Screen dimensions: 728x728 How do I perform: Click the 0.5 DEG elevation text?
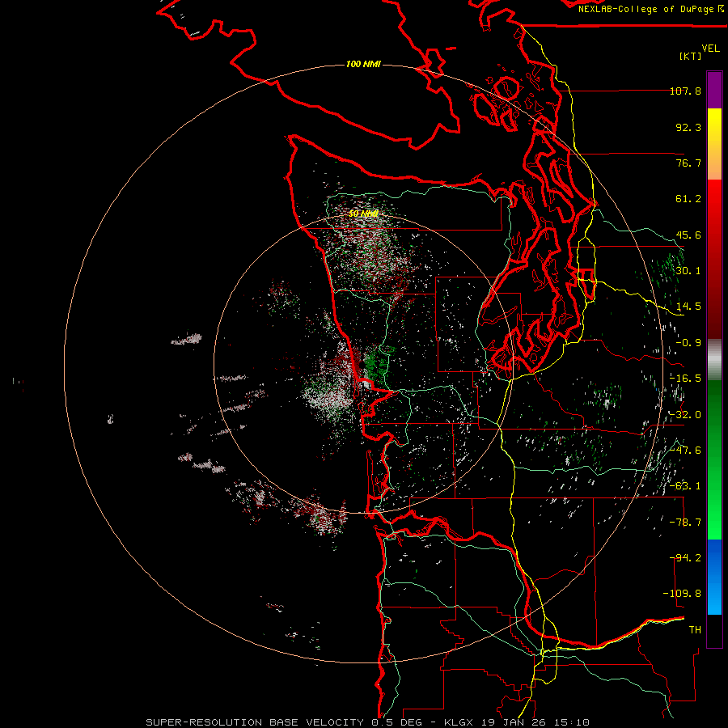[x=396, y=722]
